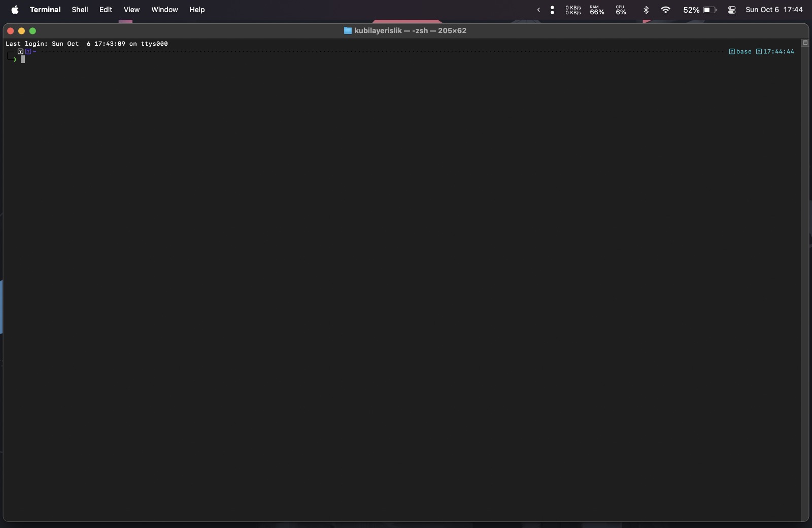Open the Wi-Fi status menu

tap(665, 10)
